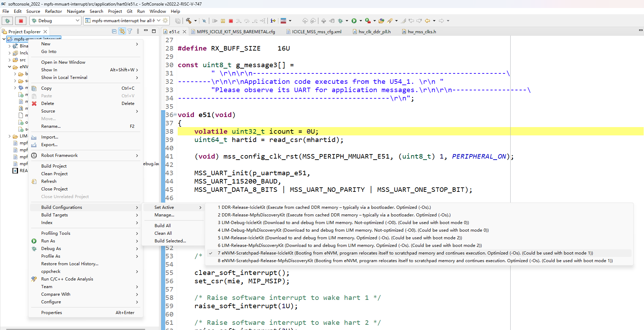
Task: Open the Navigate menu
Action: point(76,11)
